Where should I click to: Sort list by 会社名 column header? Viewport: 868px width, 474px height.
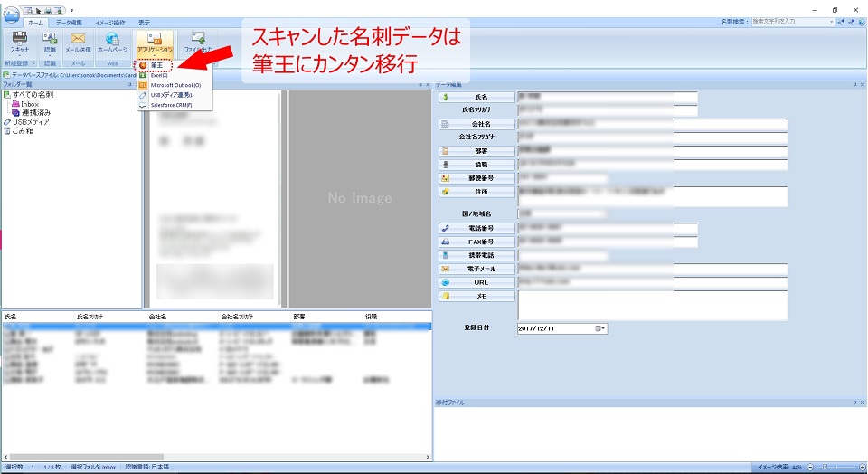coord(182,317)
